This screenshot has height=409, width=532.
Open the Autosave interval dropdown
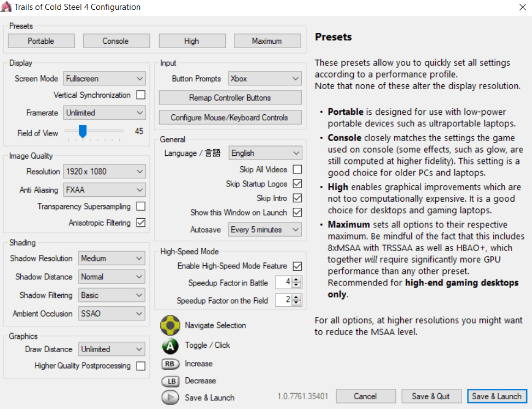(265, 230)
